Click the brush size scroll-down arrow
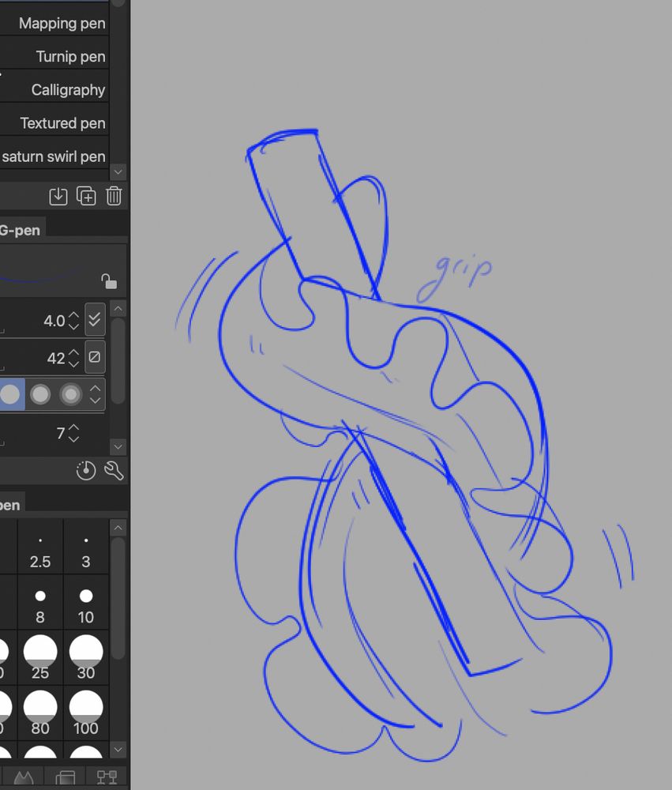Screen dimensions: 672x790 click(118, 749)
